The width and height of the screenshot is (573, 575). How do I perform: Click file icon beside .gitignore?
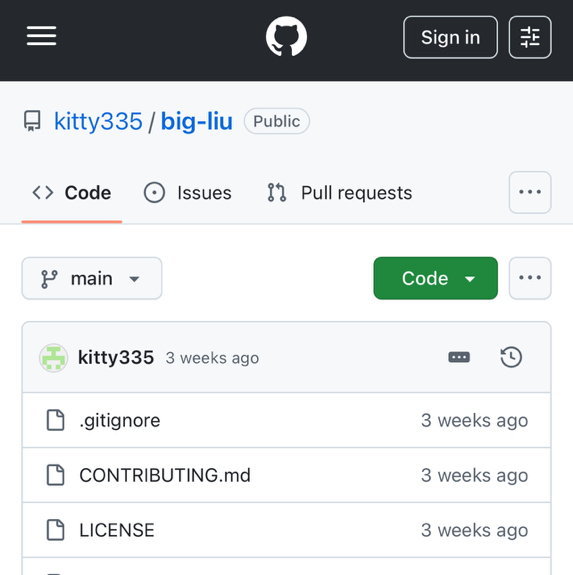click(x=55, y=420)
